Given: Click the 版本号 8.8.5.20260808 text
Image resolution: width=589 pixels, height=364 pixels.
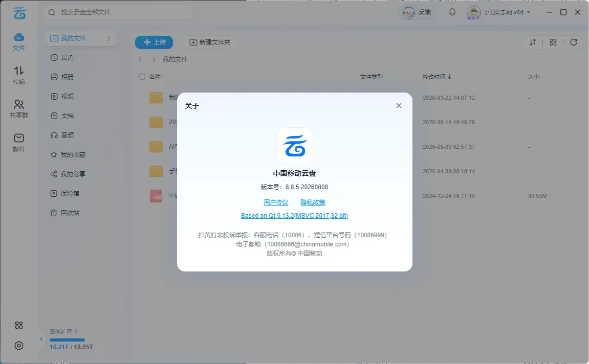Looking at the screenshot, I should point(295,187).
